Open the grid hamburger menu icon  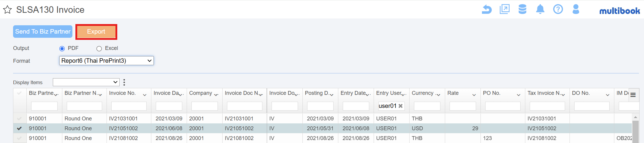point(633,95)
